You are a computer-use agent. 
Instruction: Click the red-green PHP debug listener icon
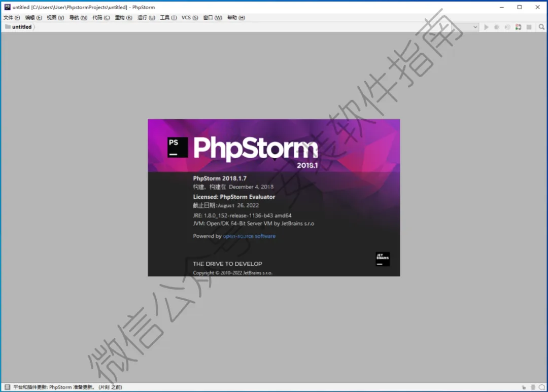[x=518, y=27]
